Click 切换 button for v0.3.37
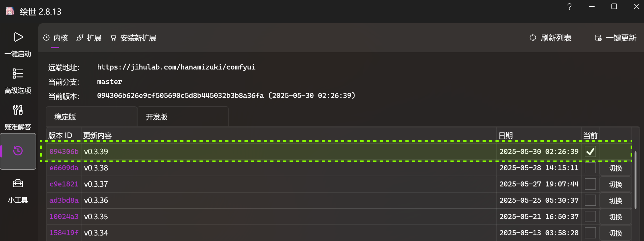 615,184
